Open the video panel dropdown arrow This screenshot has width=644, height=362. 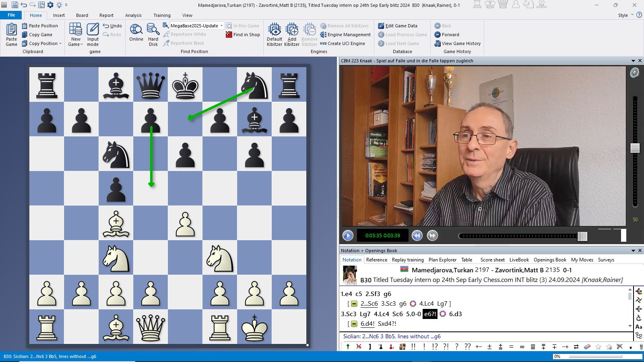633,61
